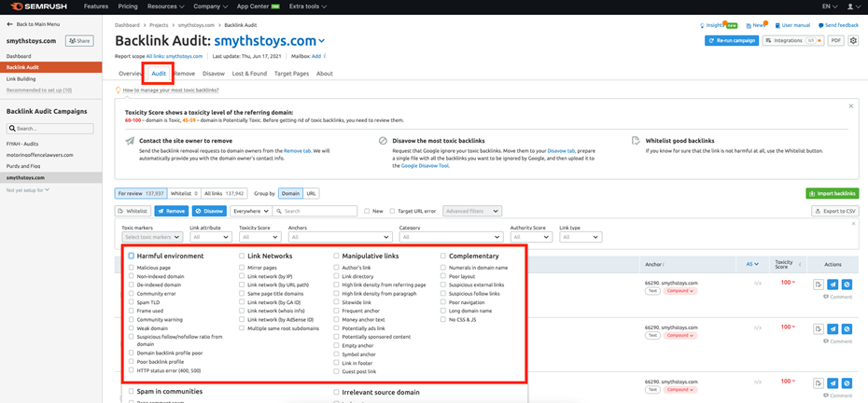
Task: Switch to the Overview tab
Action: coord(130,74)
